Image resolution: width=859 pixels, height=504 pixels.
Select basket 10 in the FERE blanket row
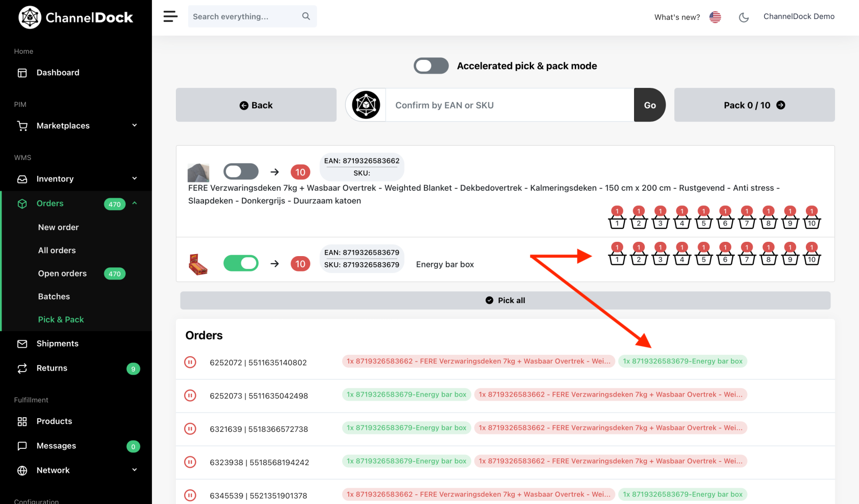811,218
